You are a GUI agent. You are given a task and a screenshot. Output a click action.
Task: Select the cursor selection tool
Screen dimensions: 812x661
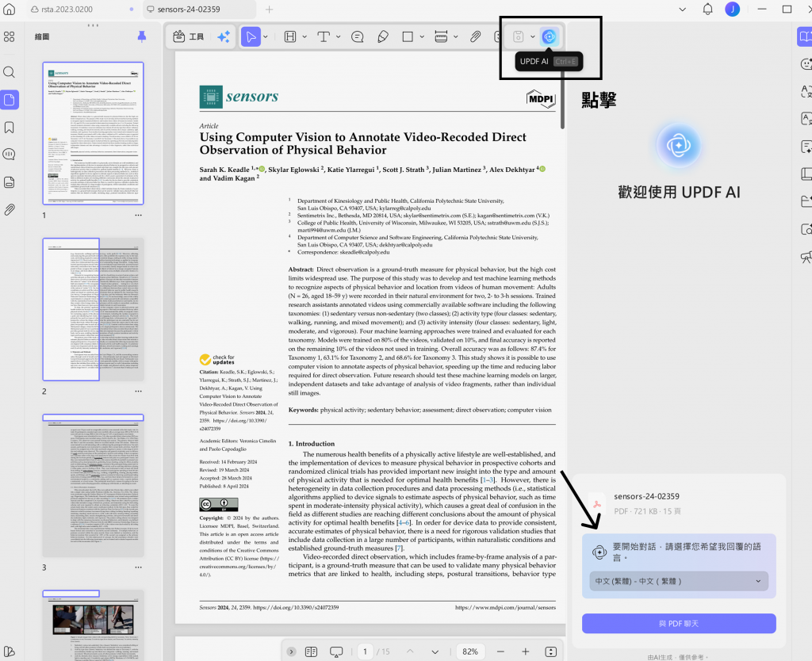point(251,36)
